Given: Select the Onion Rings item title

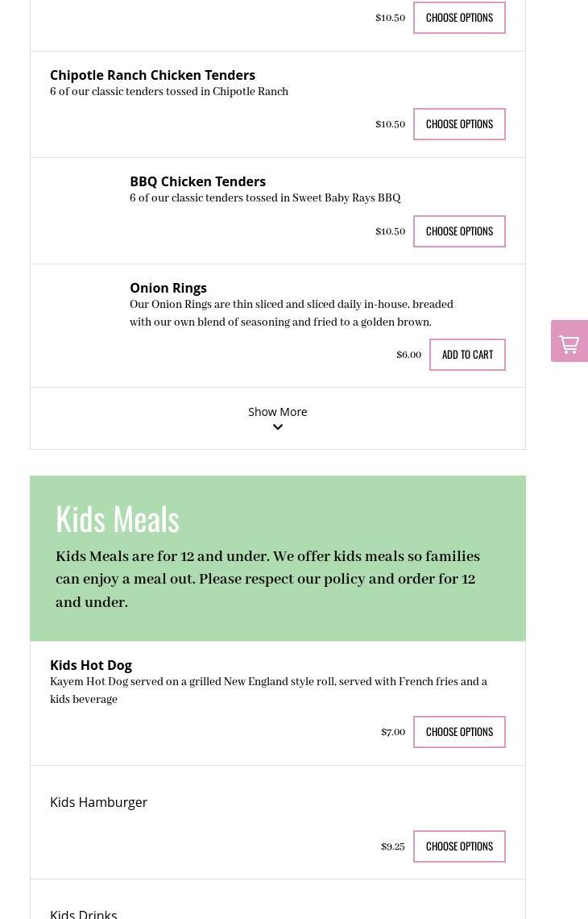Looking at the screenshot, I should click(168, 288).
